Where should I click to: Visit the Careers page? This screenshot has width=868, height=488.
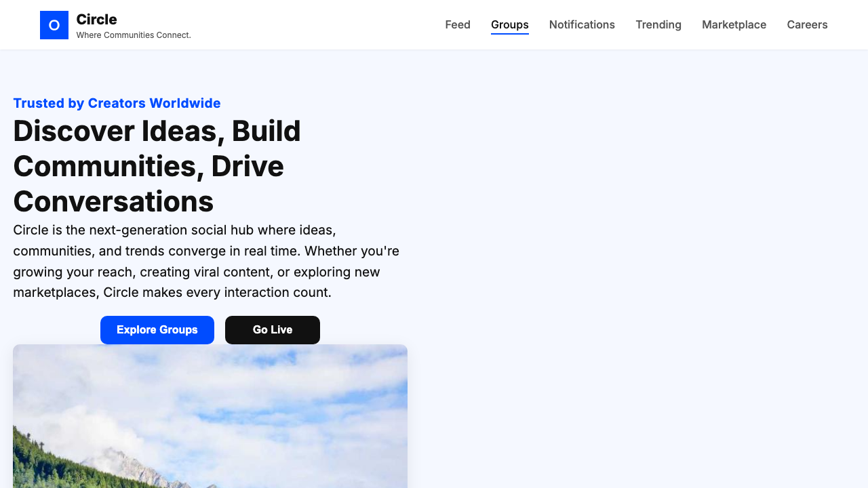coord(807,25)
